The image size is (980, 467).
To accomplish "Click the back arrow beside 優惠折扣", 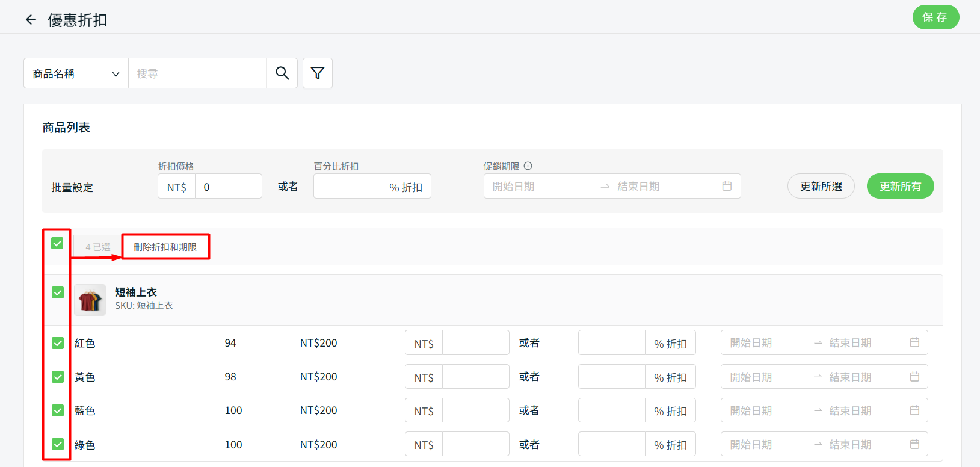I will [x=31, y=20].
